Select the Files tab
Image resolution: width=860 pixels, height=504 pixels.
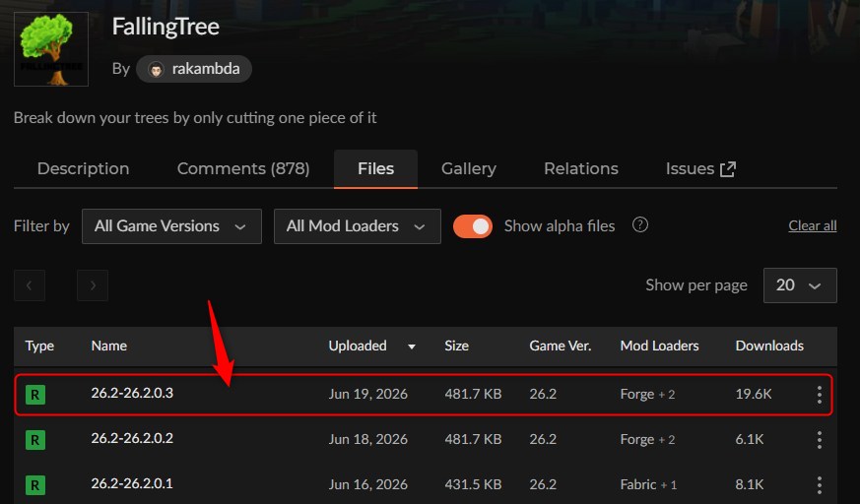[375, 168]
